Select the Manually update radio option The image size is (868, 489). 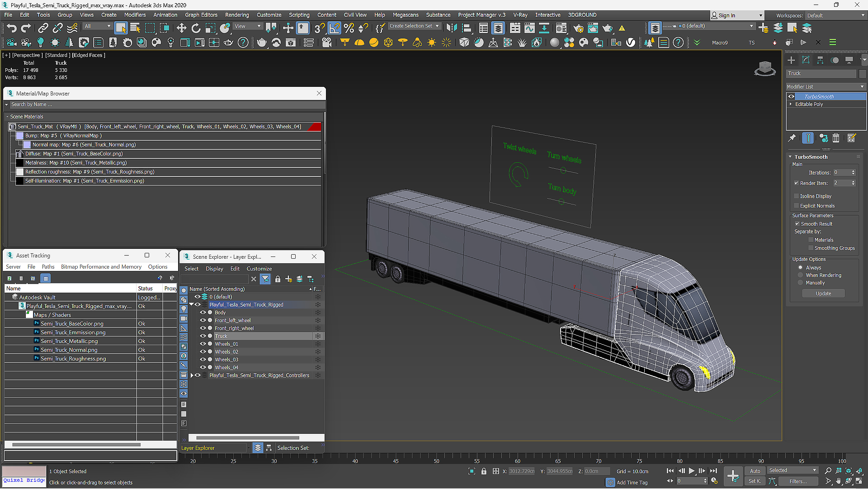tap(800, 283)
